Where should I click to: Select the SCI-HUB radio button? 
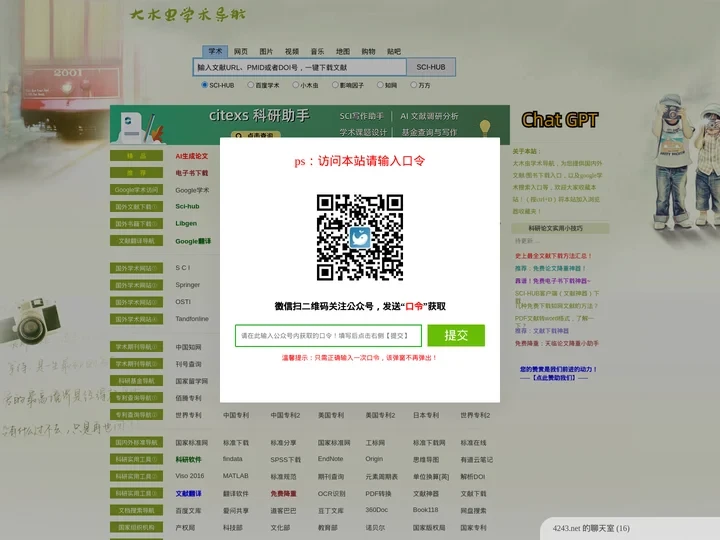click(204, 85)
